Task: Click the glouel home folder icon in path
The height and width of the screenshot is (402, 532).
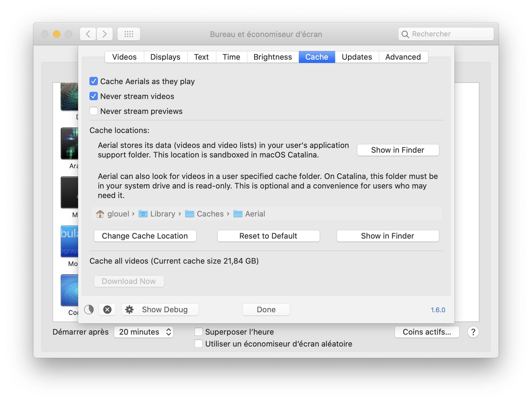Action: pyautogui.click(x=100, y=214)
